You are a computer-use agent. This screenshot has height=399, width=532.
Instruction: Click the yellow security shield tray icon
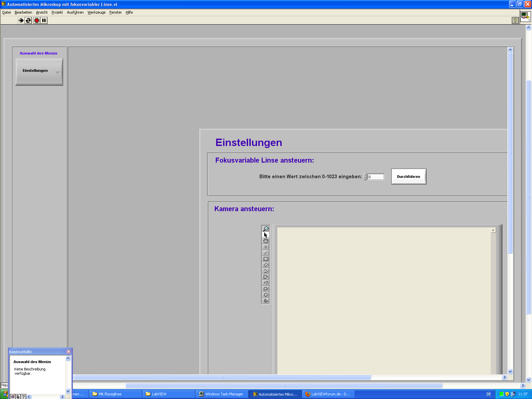(x=507, y=394)
